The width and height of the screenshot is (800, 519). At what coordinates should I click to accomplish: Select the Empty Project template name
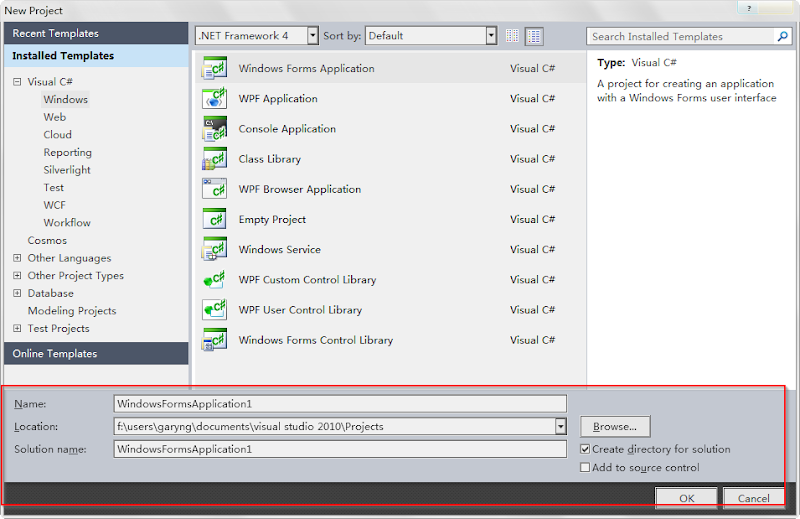tap(272, 219)
